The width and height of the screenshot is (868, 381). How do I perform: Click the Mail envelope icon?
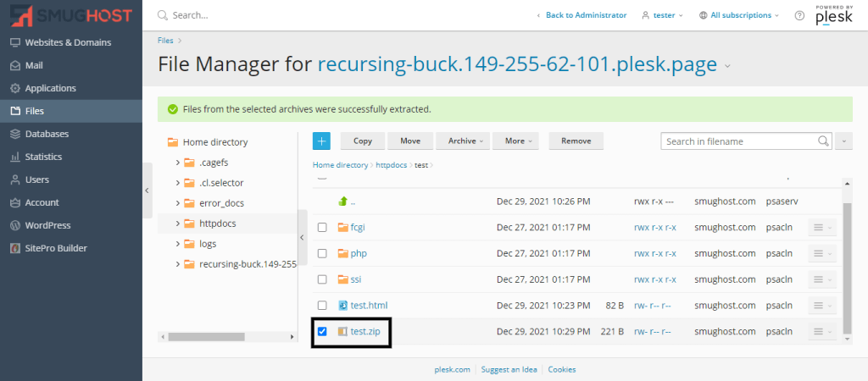(x=15, y=65)
